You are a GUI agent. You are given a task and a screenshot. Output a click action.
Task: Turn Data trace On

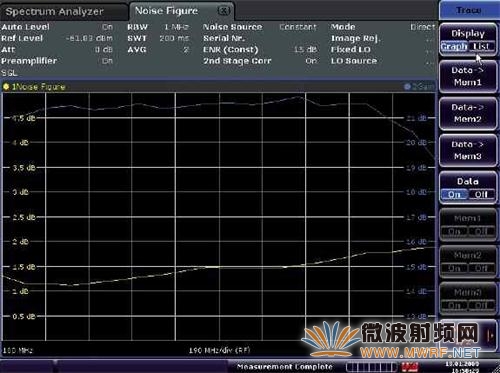pyautogui.click(x=454, y=194)
